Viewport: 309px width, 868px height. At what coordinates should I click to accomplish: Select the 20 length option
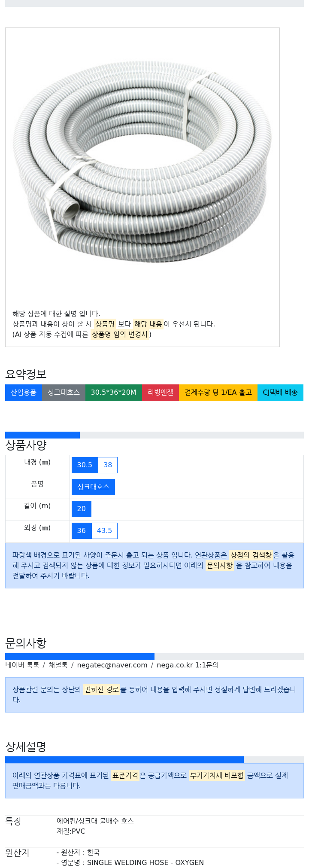82,509
